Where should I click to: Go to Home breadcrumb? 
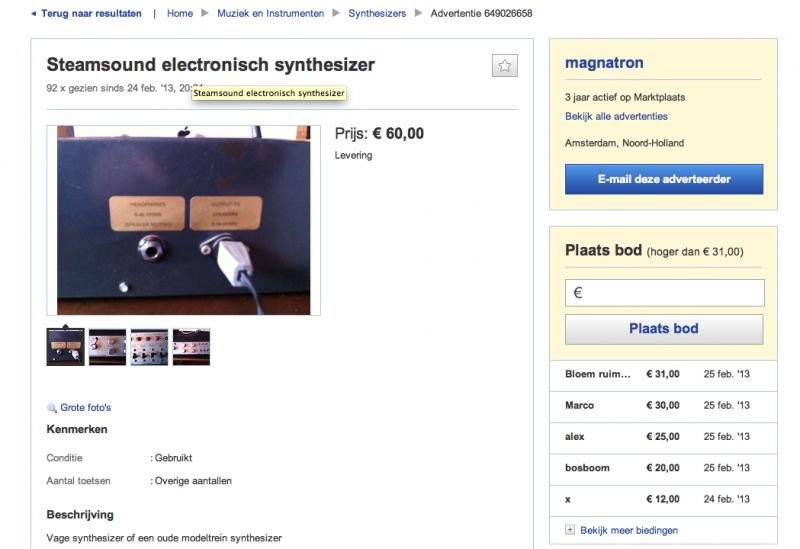(x=180, y=14)
